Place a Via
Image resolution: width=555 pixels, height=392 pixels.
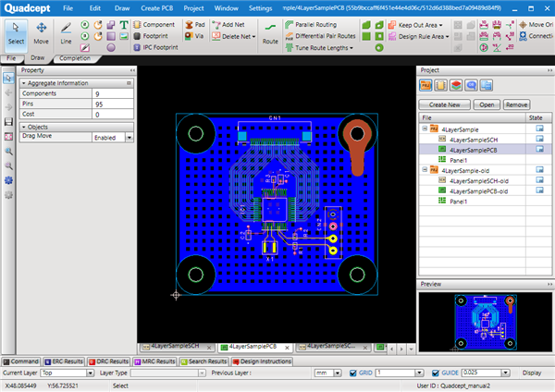pos(194,36)
